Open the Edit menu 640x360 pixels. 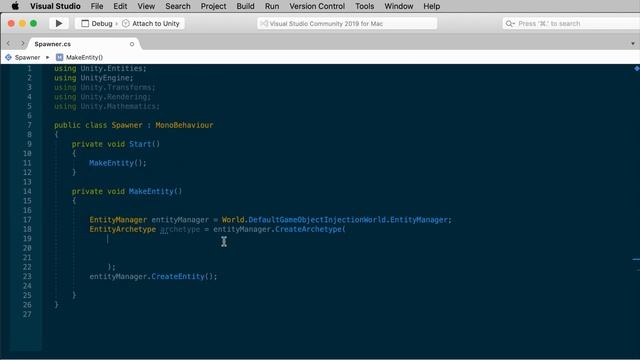point(120,6)
